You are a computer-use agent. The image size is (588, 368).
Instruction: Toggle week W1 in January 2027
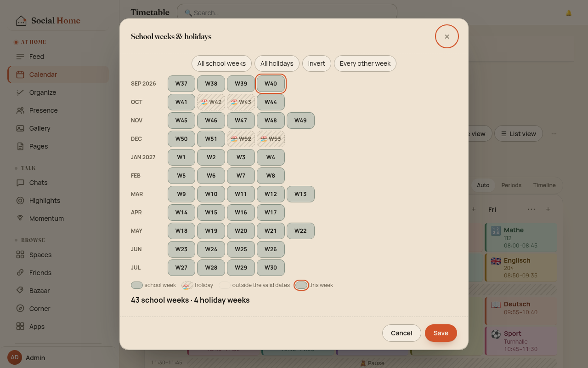(181, 157)
